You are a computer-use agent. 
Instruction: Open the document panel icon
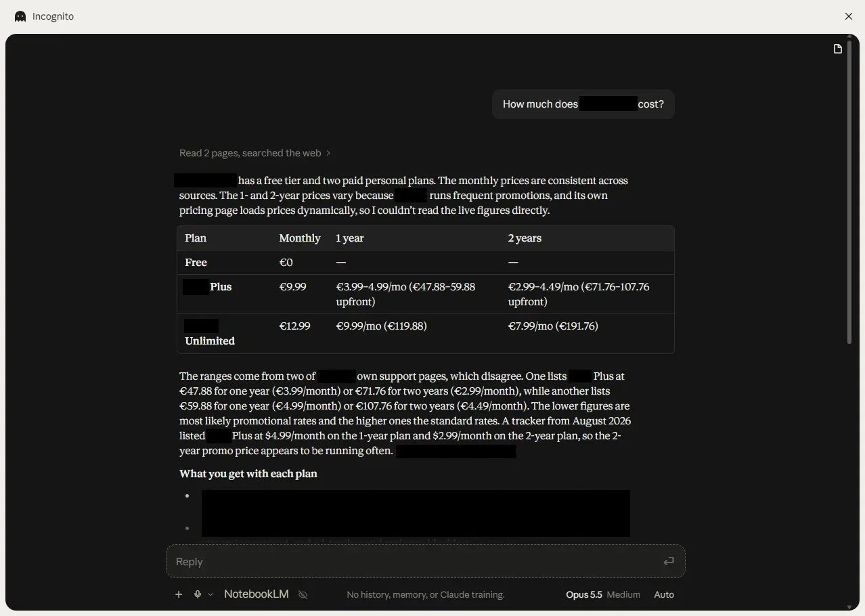(838, 49)
